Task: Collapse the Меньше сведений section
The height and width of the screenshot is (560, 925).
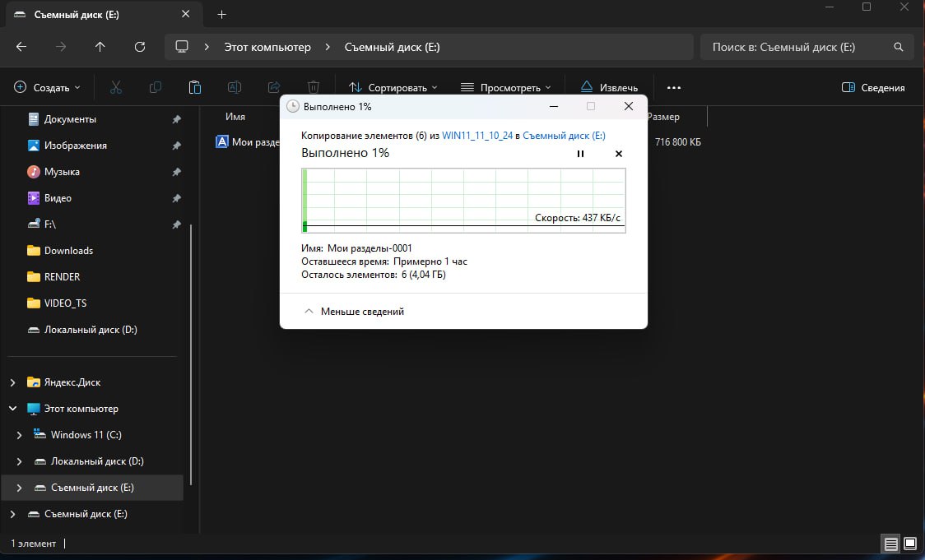Action: (354, 312)
